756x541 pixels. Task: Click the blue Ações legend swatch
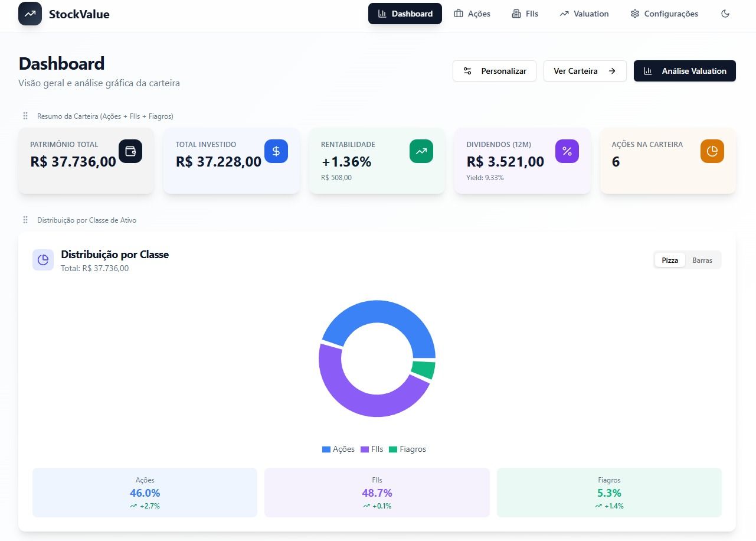326,449
